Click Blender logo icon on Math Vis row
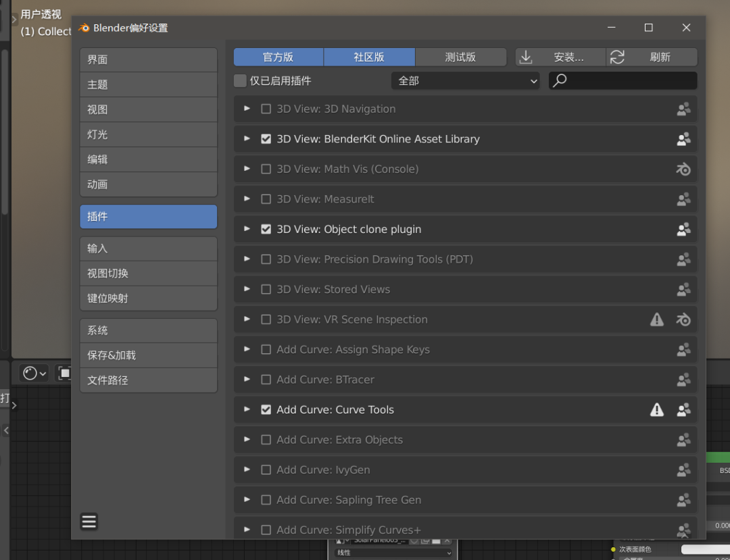This screenshot has height=560, width=730. pos(683,170)
